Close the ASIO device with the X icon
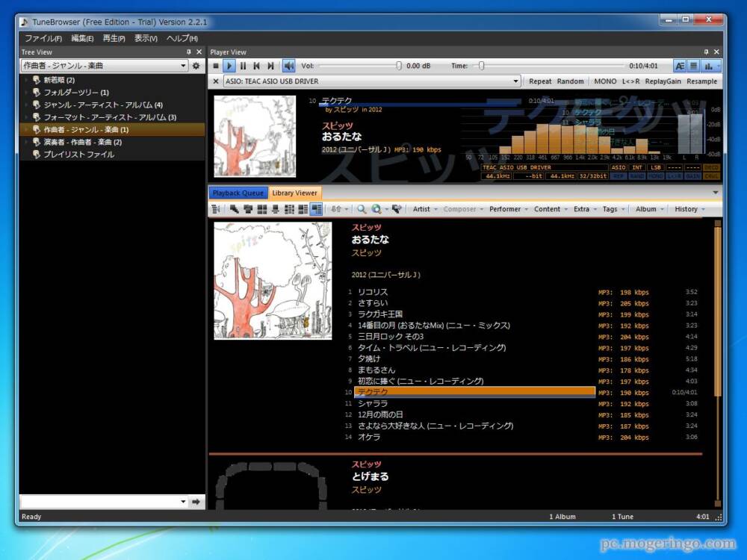Screen dimensions: 747x560 point(216,81)
